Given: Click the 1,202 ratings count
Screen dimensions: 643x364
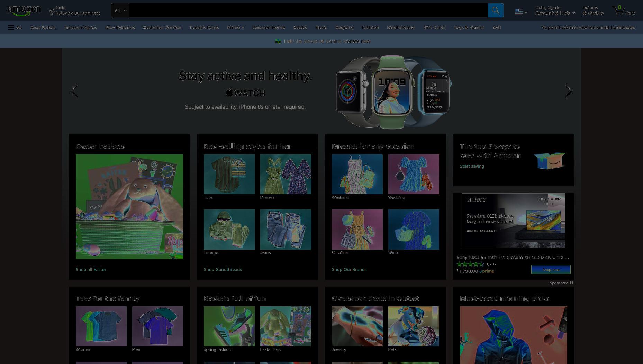Looking at the screenshot, I should 491,264.
